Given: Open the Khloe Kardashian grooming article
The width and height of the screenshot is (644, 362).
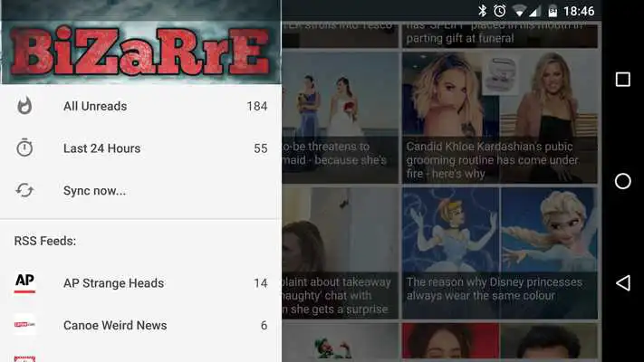Looking at the screenshot, I should coord(499,118).
